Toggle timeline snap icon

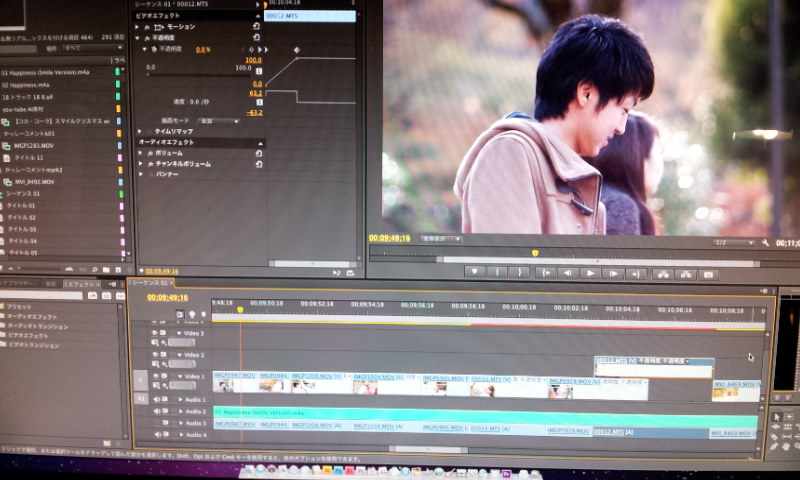[x=180, y=315]
